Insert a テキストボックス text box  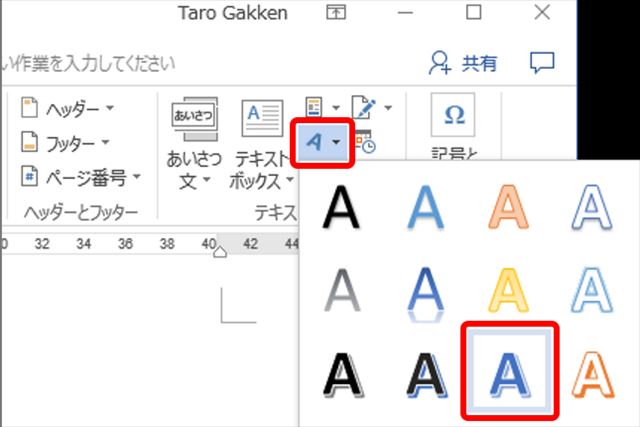click(x=262, y=144)
